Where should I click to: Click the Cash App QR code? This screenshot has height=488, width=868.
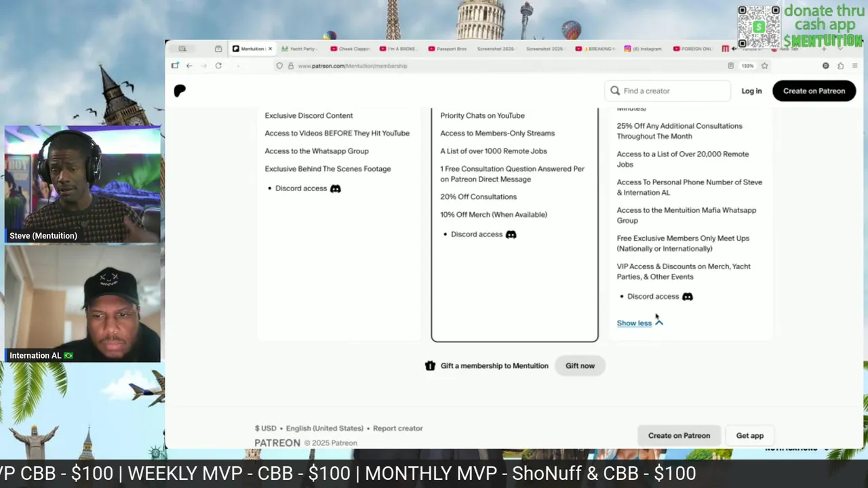coord(759,26)
